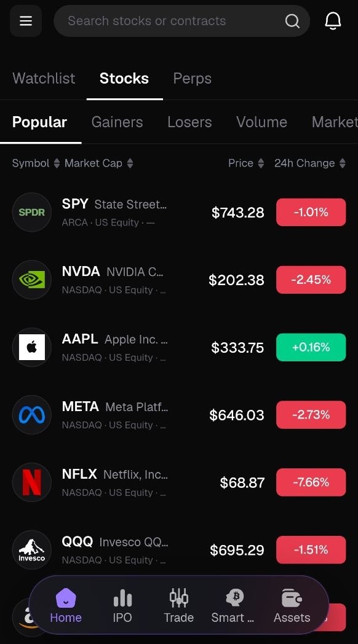
Task: Tap the NFLX -7.66% change badge
Action: (x=311, y=482)
